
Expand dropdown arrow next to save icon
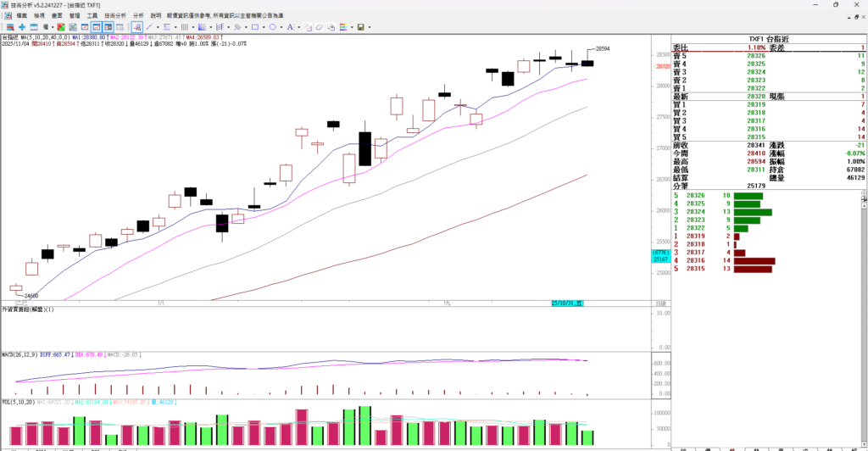click(370, 27)
